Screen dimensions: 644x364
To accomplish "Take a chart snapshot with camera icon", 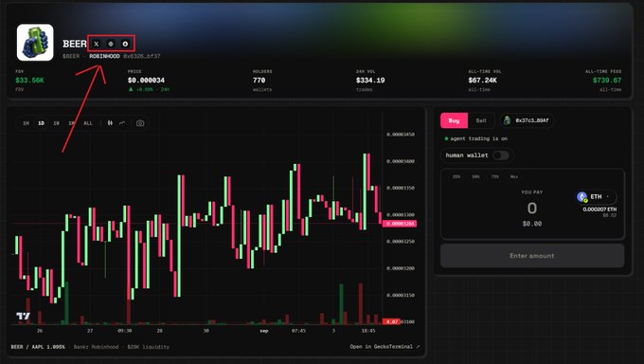I will [140, 123].
